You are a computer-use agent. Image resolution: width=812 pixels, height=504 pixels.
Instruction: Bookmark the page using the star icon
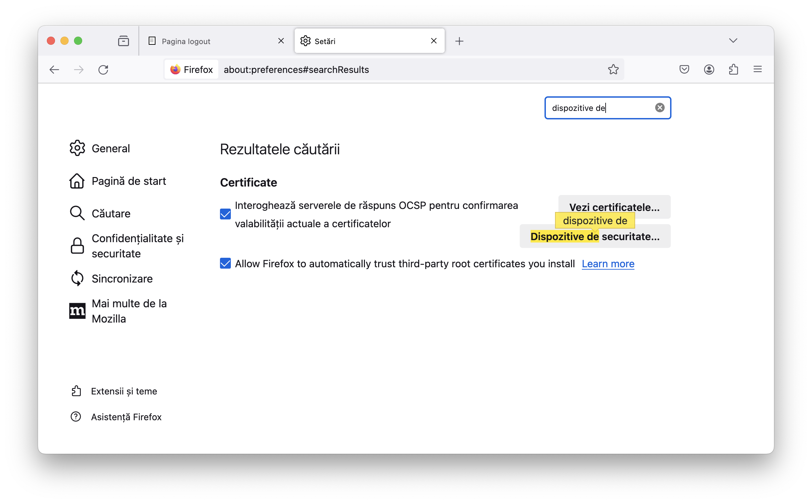(x=614, y=69)
